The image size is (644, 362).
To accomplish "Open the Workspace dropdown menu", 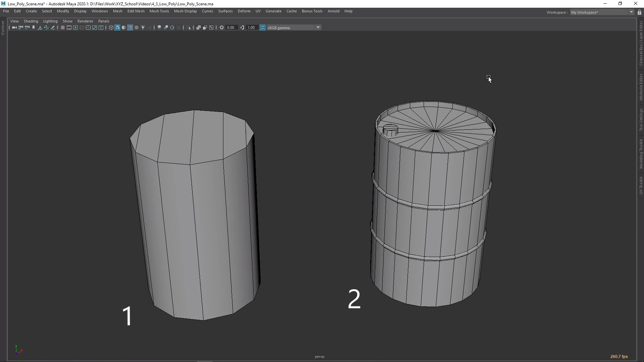I will [x=631, y=12].
